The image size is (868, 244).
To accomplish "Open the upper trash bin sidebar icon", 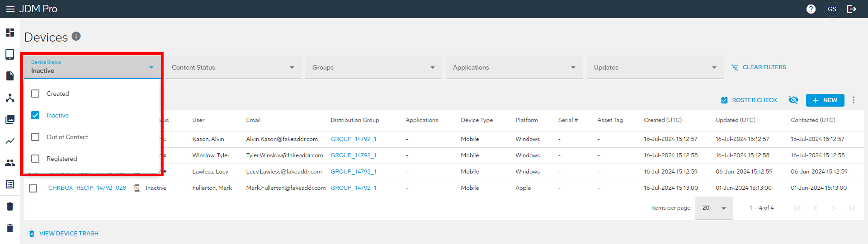I will tap(10, 206).
